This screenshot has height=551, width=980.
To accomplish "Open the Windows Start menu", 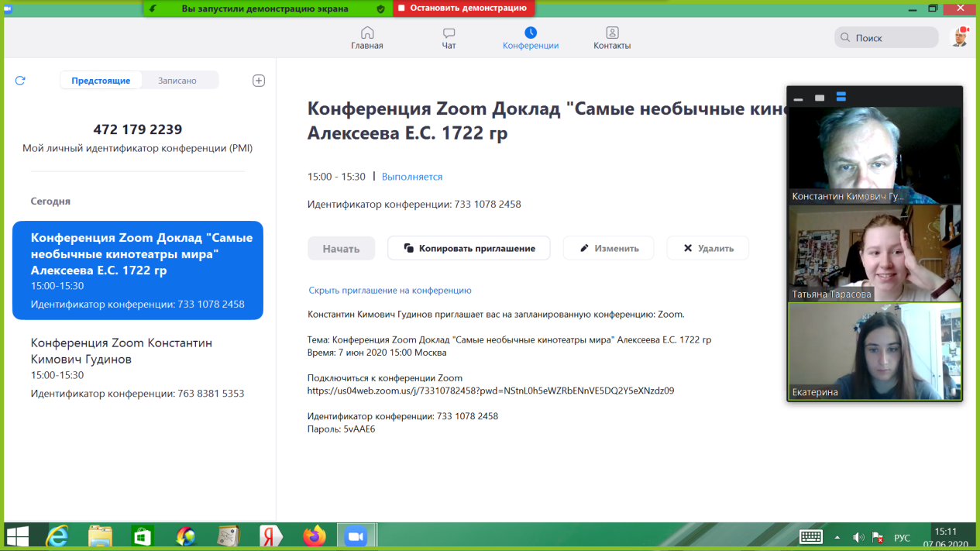I will 17,536.
